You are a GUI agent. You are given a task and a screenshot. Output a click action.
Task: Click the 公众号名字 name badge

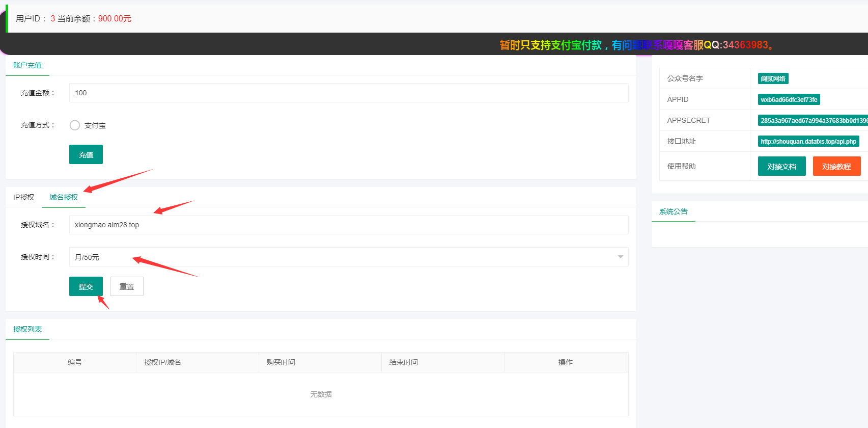click(773, 78)
